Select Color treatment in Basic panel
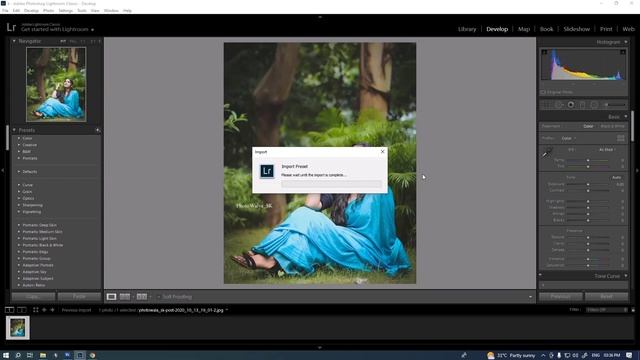This screenshot has width=640, height=360. pos(588,127)
